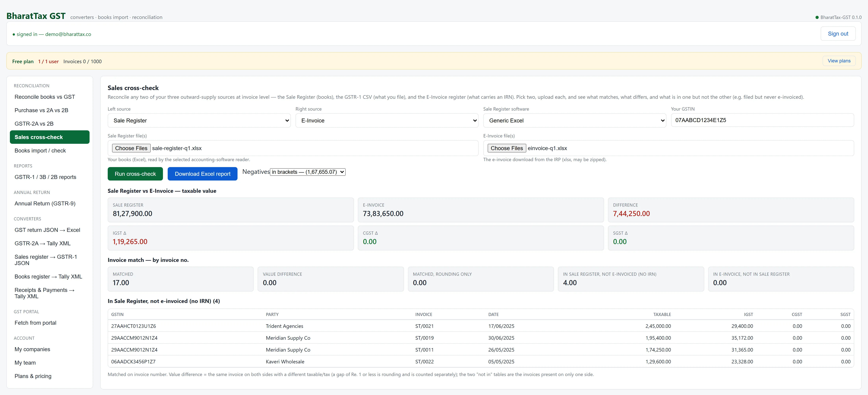Click invoice number ST/0019
This screenshot has height=395, width=868.
coord(424,338)
